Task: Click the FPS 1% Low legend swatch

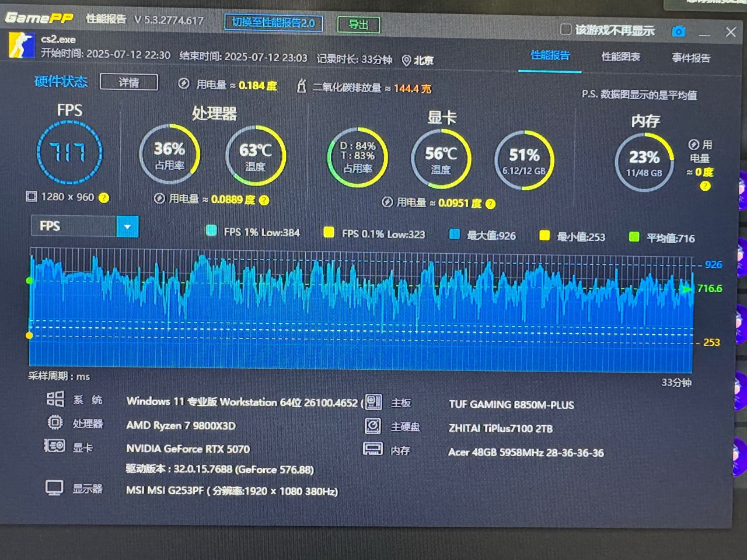Action: (x=211, y=231)
